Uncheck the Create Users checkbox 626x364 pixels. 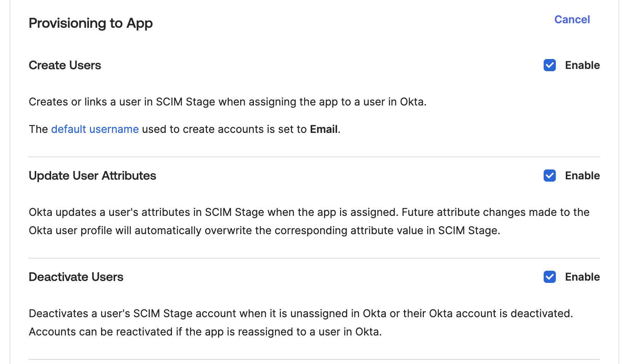[549, 65]
